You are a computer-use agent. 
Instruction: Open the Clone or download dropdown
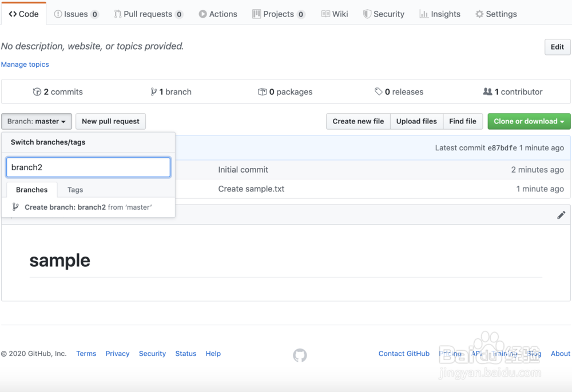[529, 121]
